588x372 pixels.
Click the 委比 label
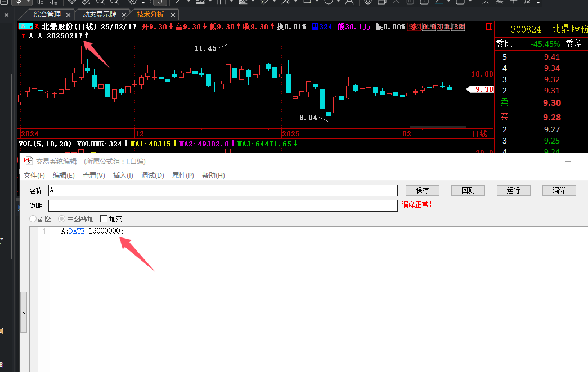(x=504, y=44)
